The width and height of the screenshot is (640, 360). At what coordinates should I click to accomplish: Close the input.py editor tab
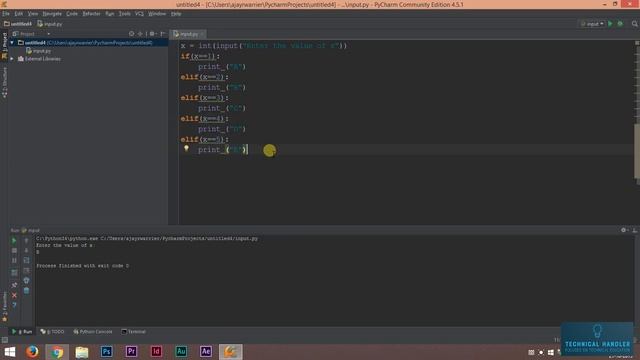[x=202, y=34]
